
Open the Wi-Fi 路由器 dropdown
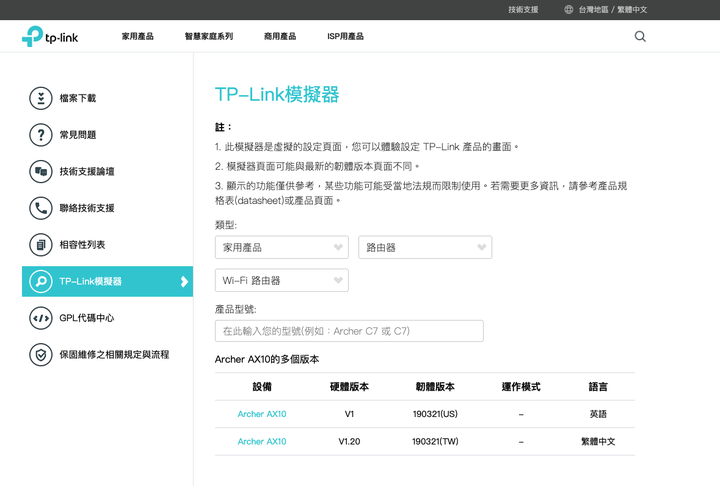pos(281,280)
